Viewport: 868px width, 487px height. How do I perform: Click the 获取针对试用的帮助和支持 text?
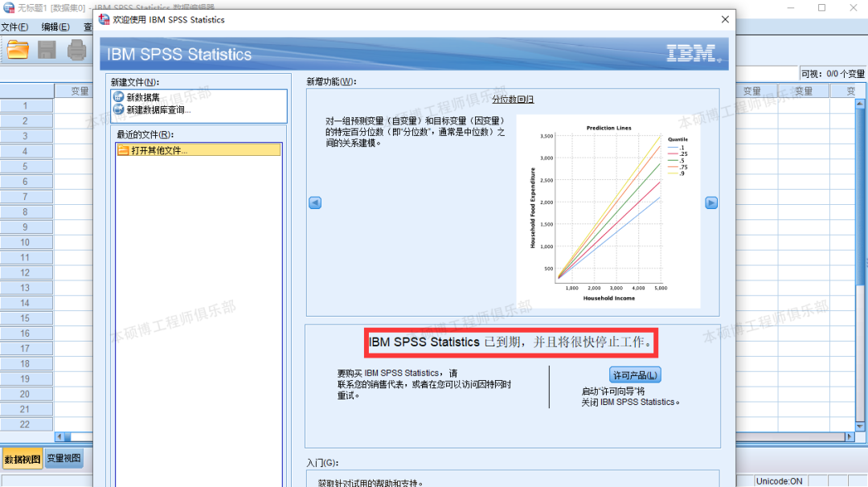coord(371,482)
